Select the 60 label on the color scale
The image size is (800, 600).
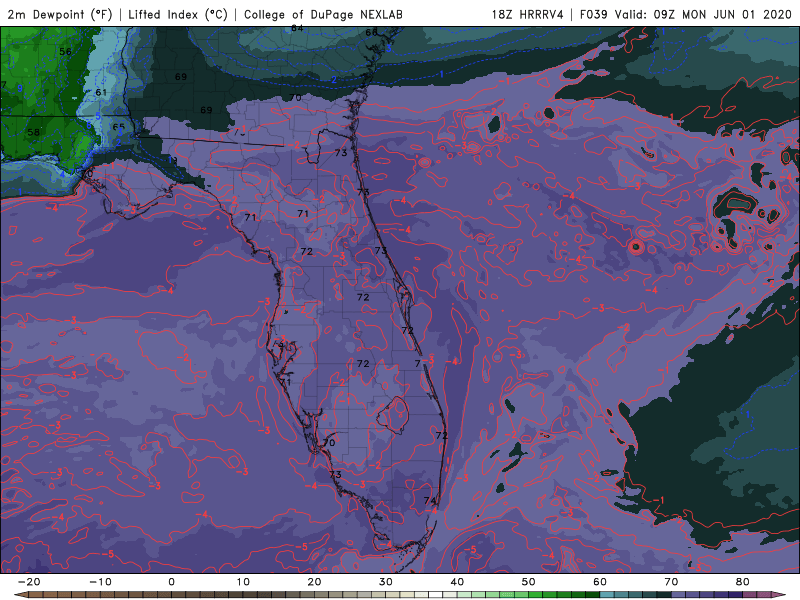coord(600,582)
